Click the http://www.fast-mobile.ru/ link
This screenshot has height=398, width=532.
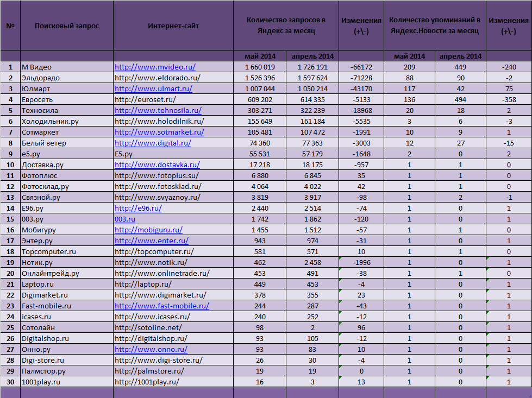[161, 306]
